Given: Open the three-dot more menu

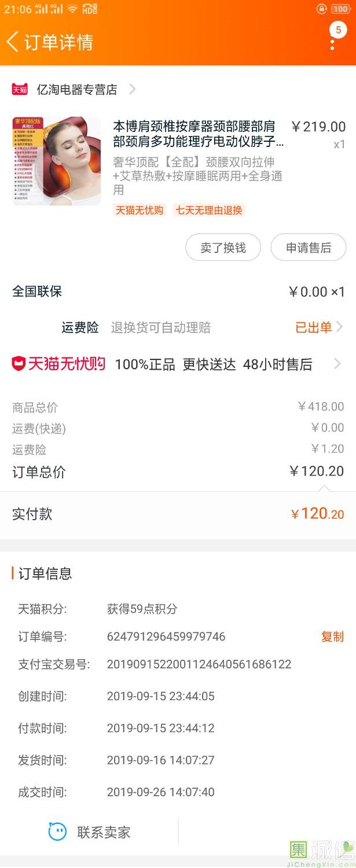Looking at the screenshot, I should tap(332, 42).
